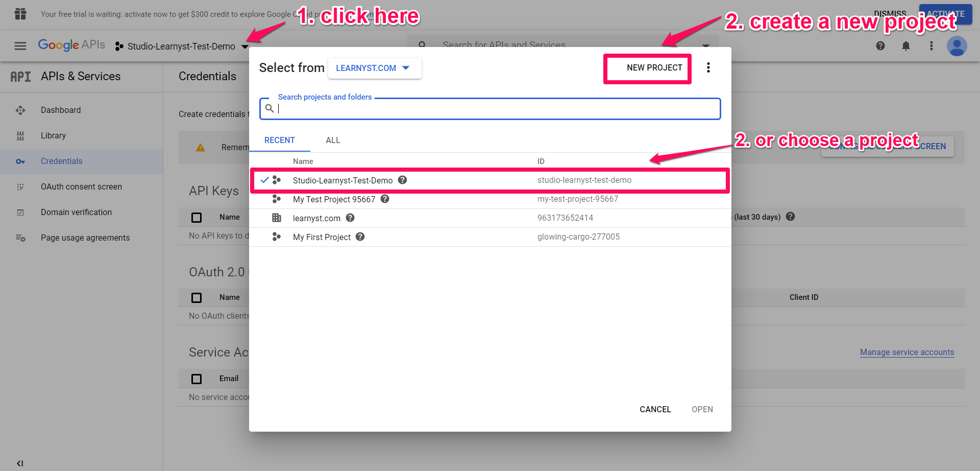980x471 pixels.
Task: Open the navigation hamburger menu
Action: pyautogui.click(x=20, y=45)
